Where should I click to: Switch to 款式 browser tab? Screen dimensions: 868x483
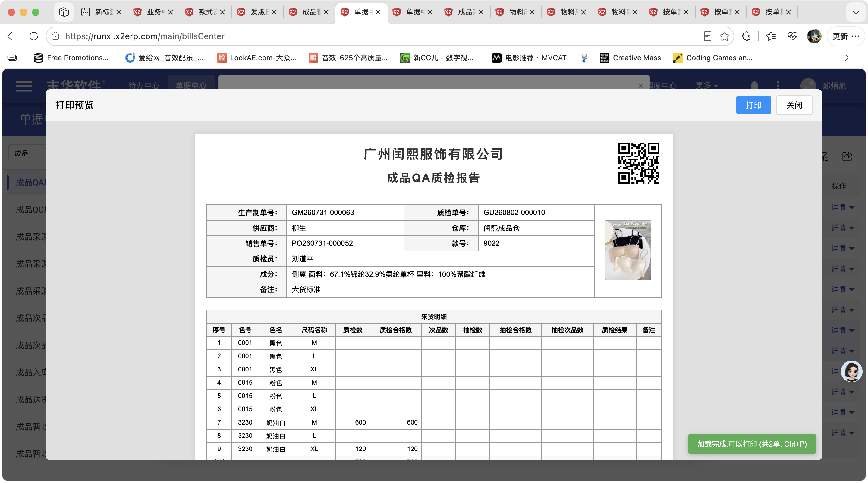pyautogui.click(x=205, y=12)
